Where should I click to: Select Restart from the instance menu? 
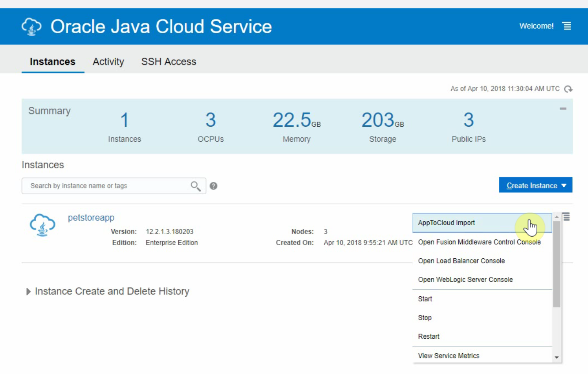[x=482, y=336]
